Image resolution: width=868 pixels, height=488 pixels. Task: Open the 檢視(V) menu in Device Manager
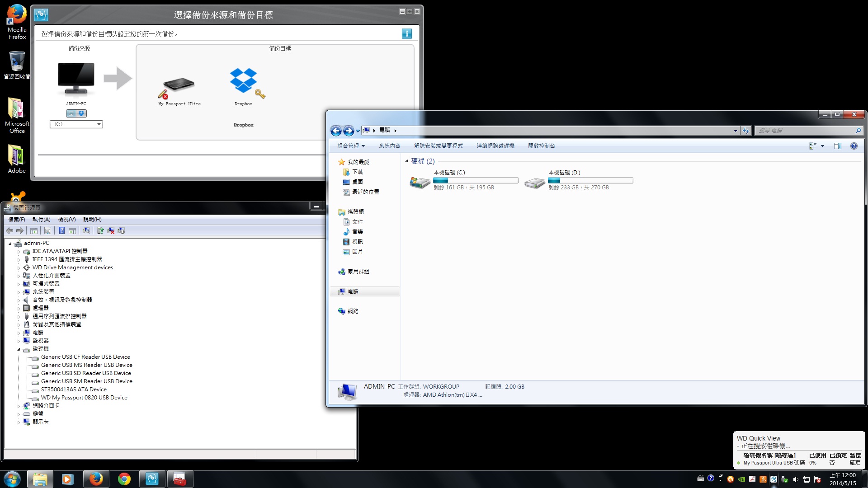click(66, 220)
